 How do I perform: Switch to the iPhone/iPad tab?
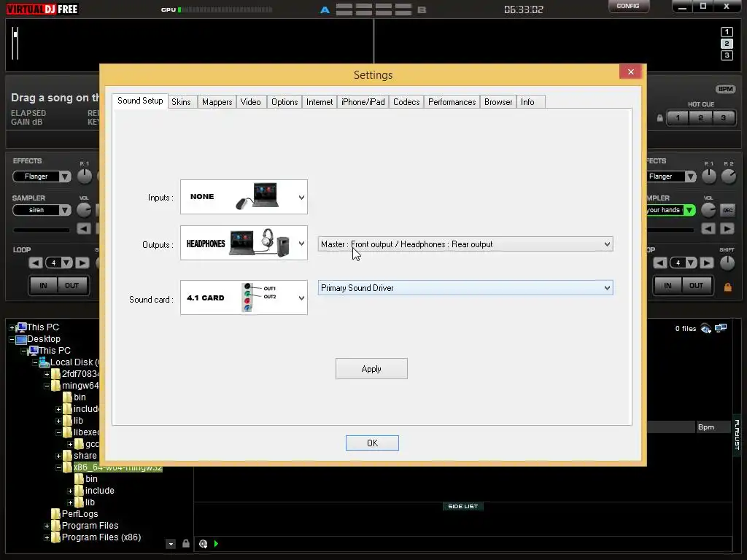click(x=363, y=102)
